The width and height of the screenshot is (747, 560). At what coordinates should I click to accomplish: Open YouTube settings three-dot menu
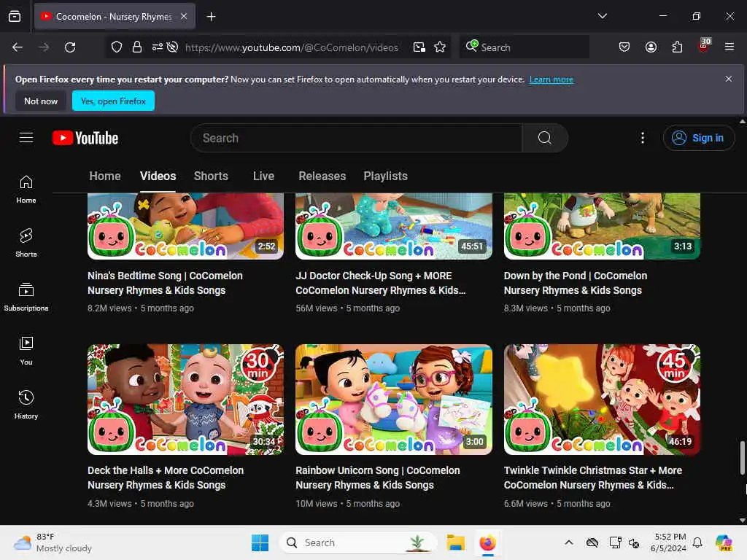tap(643, 138)
